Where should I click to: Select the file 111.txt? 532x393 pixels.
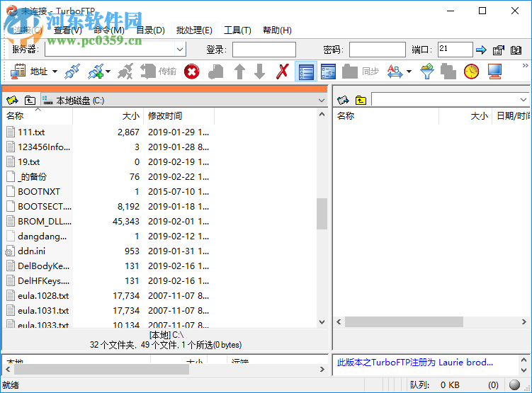coord(31,132)
